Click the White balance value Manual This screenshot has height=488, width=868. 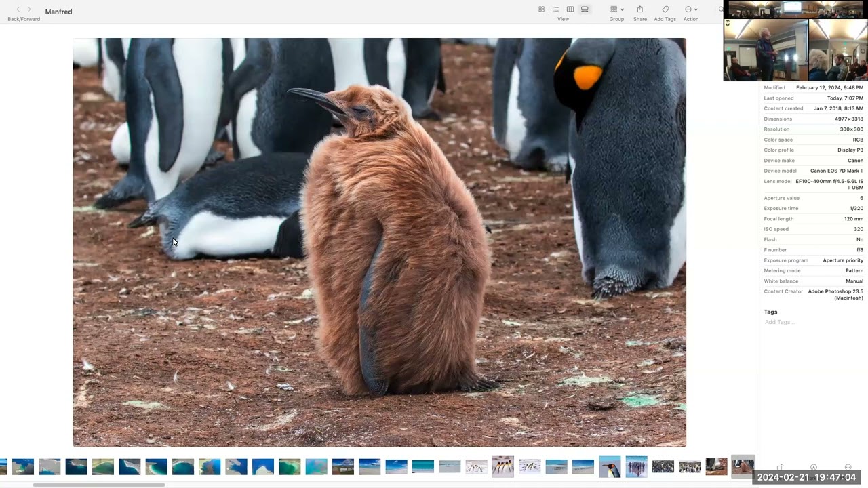pos(854,281)
